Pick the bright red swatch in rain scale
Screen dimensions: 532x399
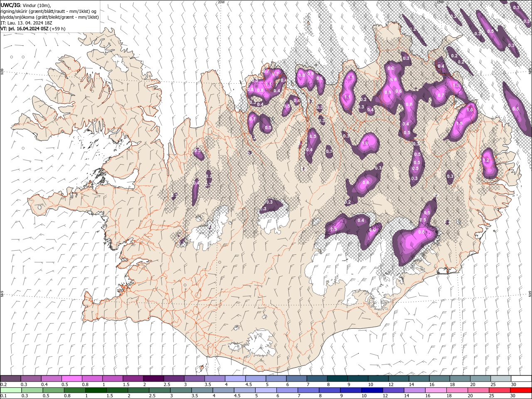click(522, 390)
